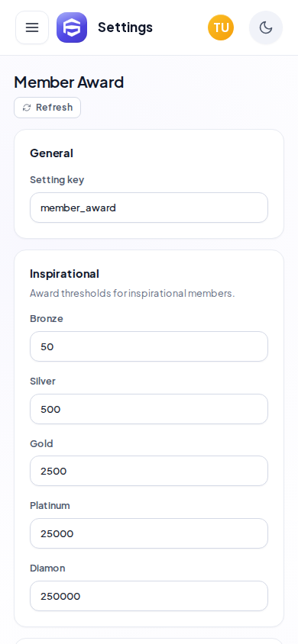Screen dimensions: 298x644
Task: Open the hamburger navigation menu
Action: (32, 27)
